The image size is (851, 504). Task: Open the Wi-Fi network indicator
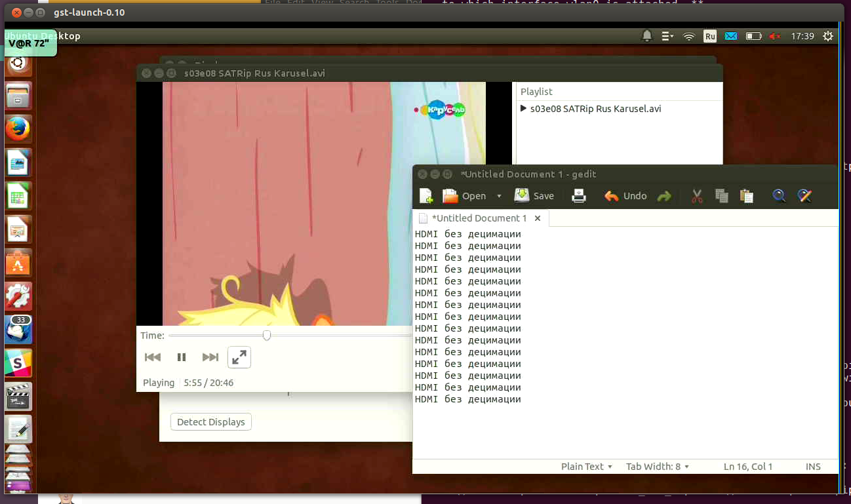pos(688,37)
